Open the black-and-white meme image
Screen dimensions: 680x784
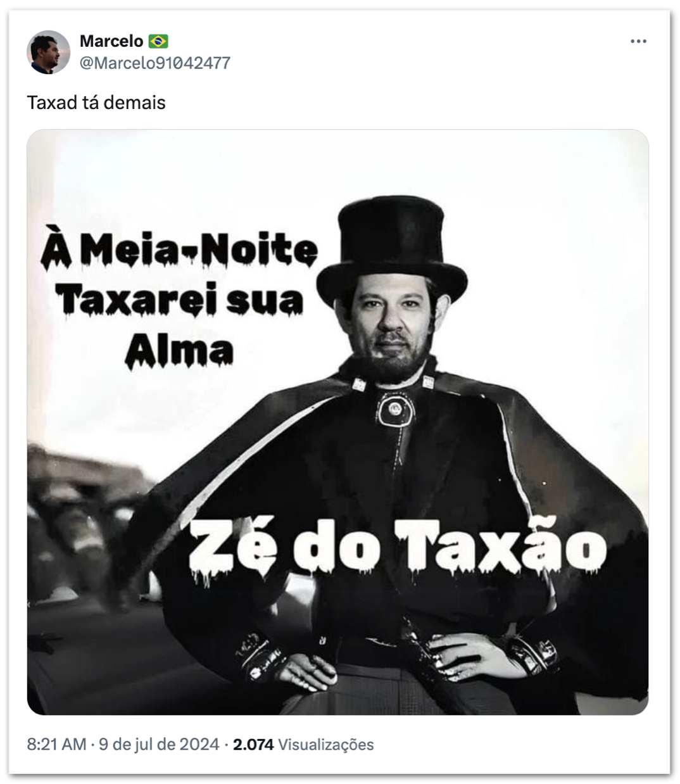point(337,422)
